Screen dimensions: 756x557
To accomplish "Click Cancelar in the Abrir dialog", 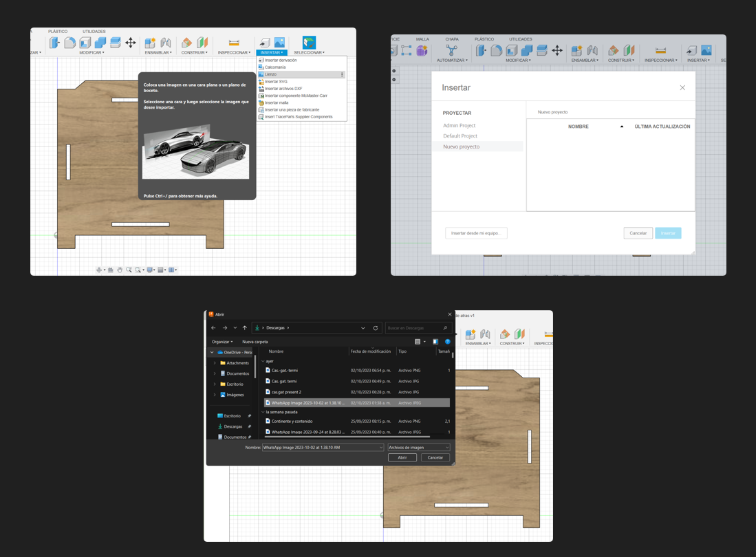I will click(x=435, y=458).
